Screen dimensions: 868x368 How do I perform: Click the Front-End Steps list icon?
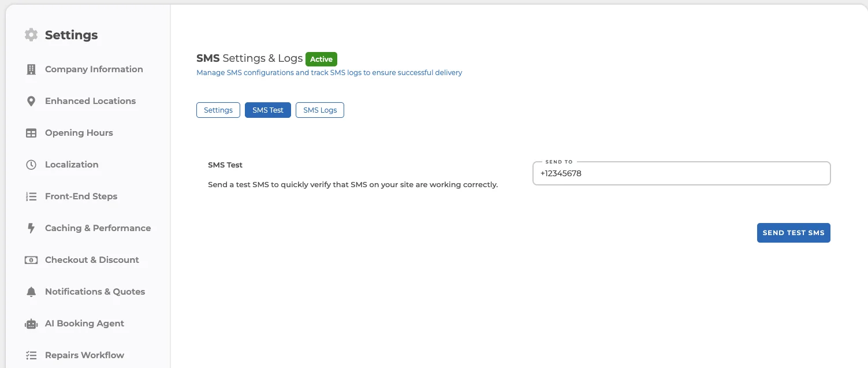point(31,196)
